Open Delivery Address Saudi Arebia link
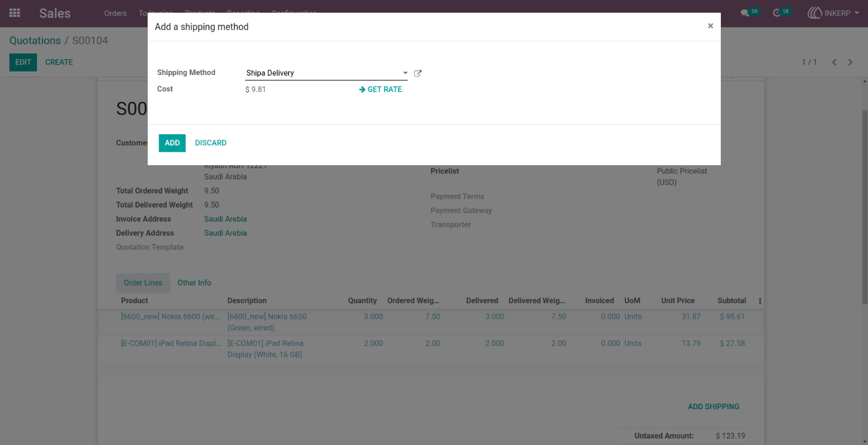The image size is (868, 445). tap(225, 233)
